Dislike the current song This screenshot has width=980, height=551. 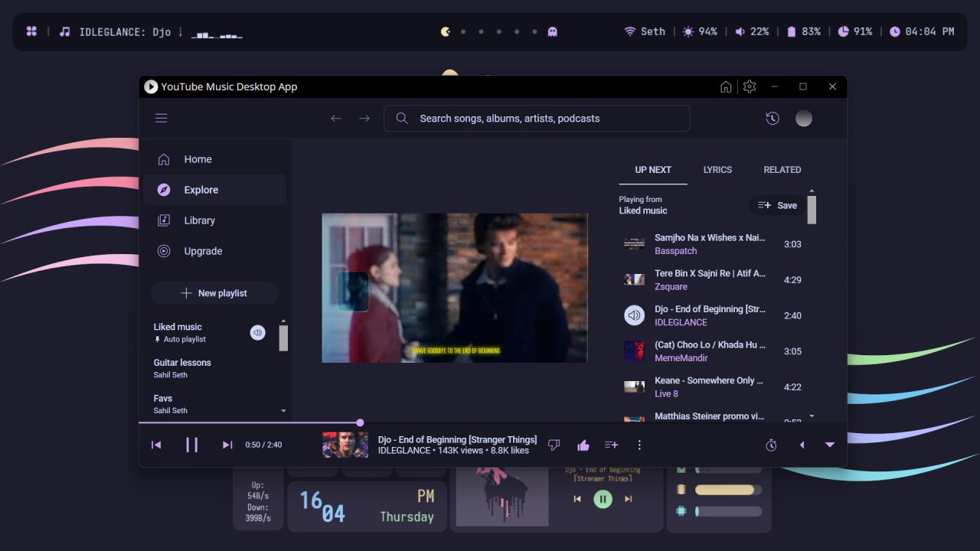pos(554,445)
